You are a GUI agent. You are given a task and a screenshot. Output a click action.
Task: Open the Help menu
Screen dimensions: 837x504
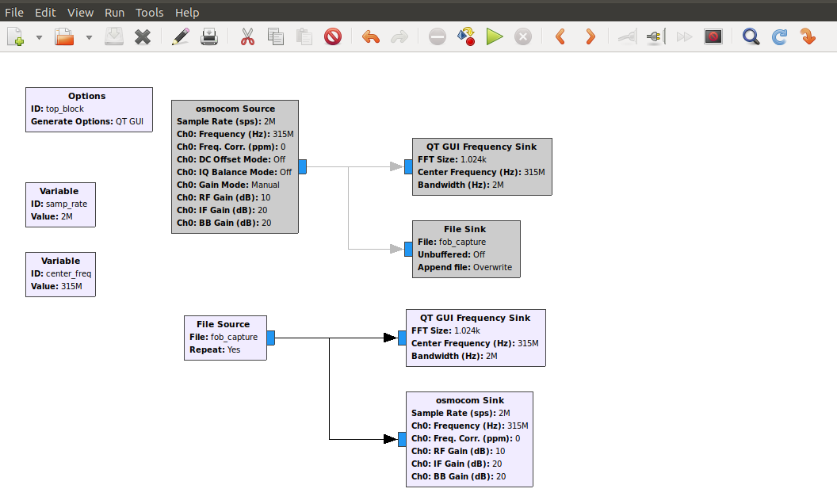[187, 12]
